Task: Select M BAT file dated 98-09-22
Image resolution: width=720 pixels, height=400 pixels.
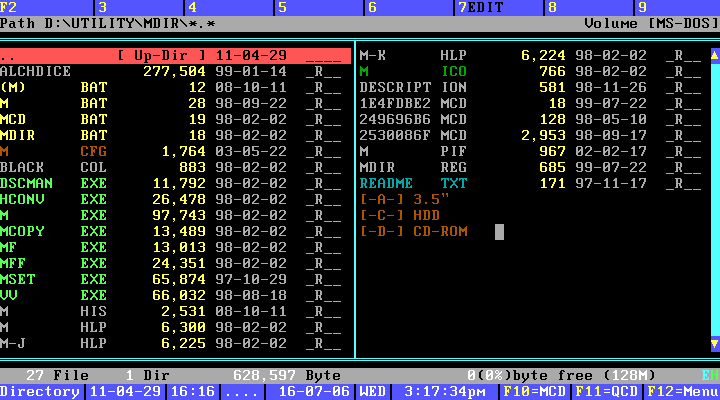Action: (175, 104)
